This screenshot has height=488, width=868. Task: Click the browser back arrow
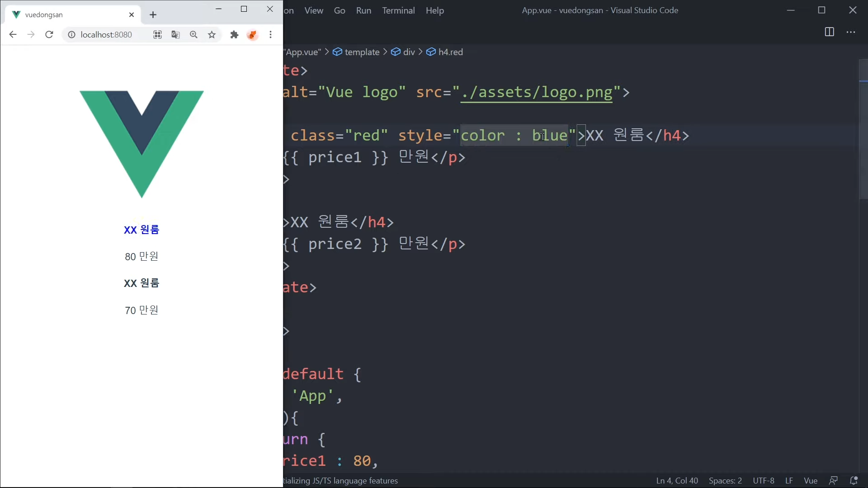[13, 35]
